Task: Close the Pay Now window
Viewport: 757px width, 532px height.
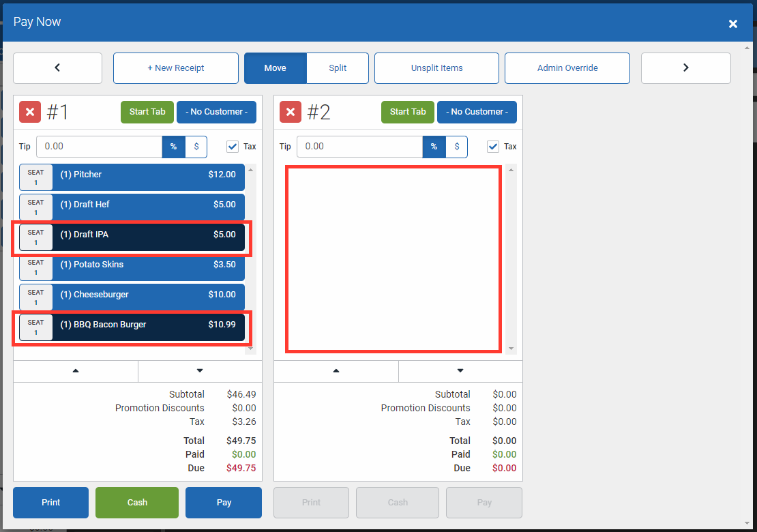Action: click(x=733, y=23)
